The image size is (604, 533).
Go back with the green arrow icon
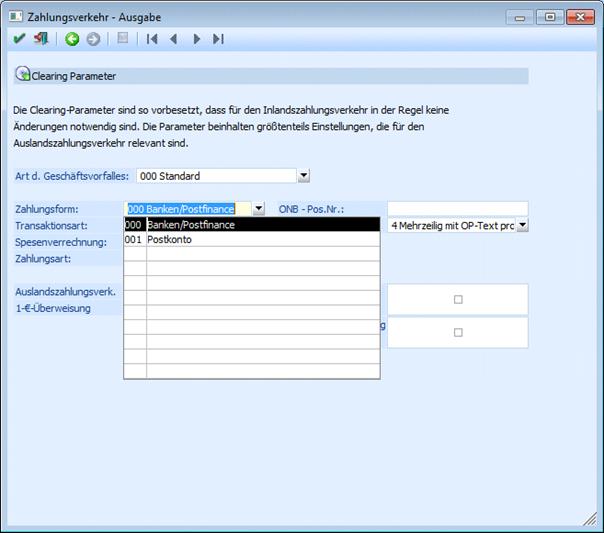point(72,39)
